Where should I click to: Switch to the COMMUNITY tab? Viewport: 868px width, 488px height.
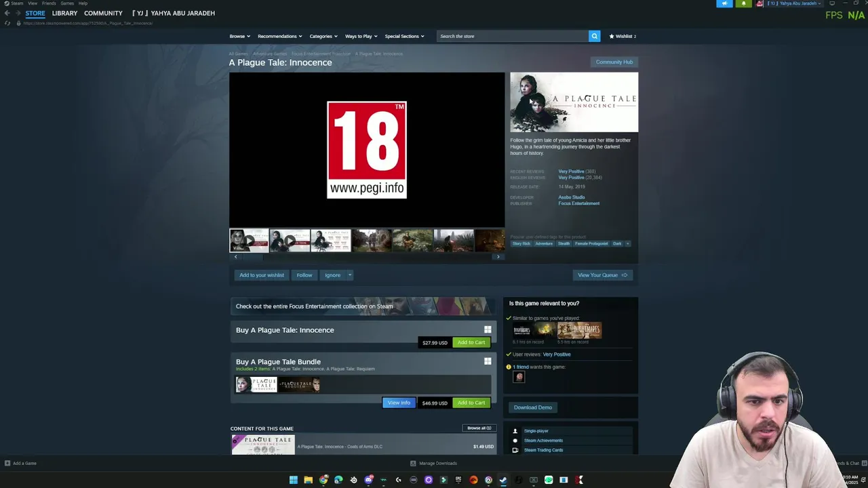pyautogui.click(x=103, y=13)
